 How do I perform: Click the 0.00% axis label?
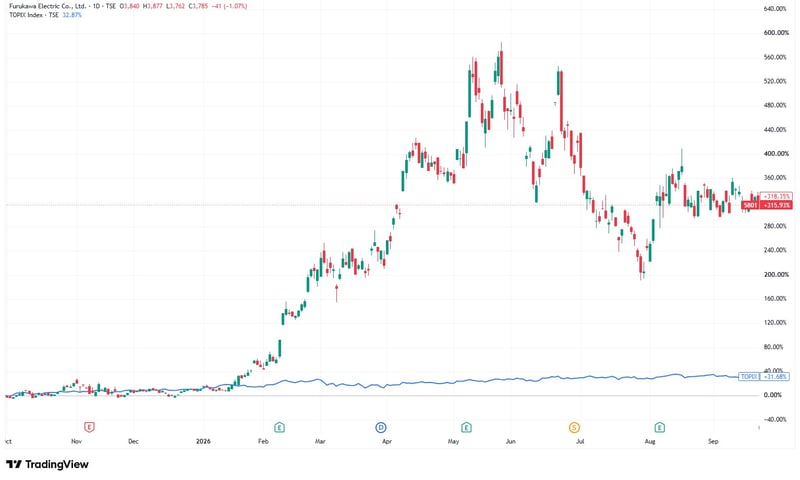(x=772, y=395)
